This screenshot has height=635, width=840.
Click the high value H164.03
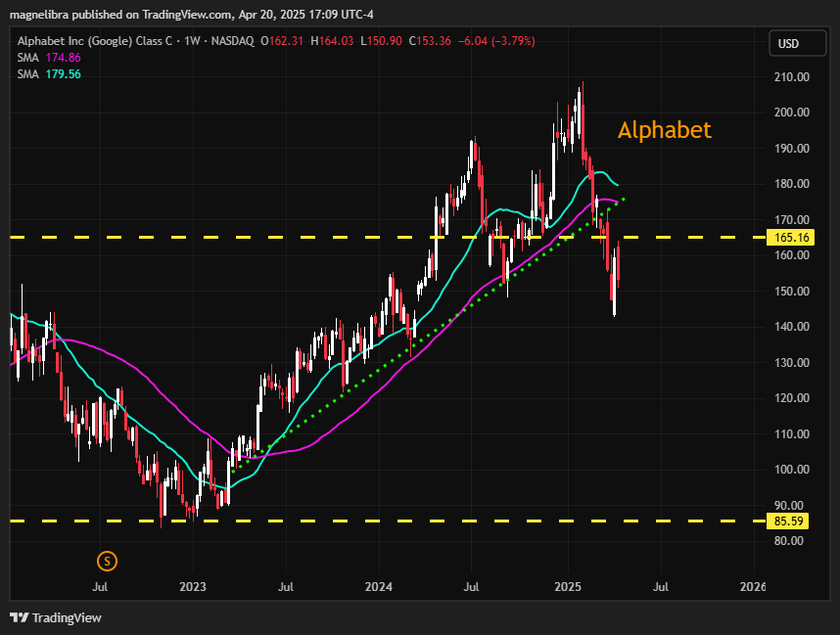(332, 41)
